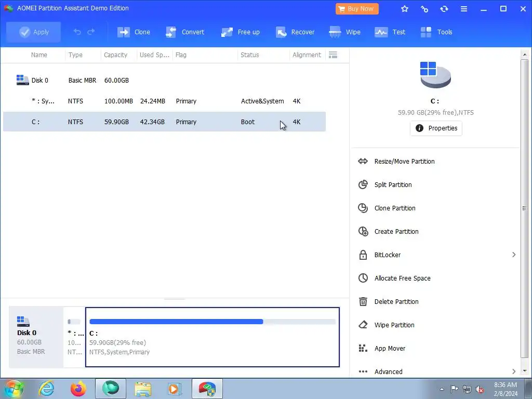The width and height of the screenshot is (532, 399).
Task: Select Free up in the toolbar
Action: pos(240,32)
